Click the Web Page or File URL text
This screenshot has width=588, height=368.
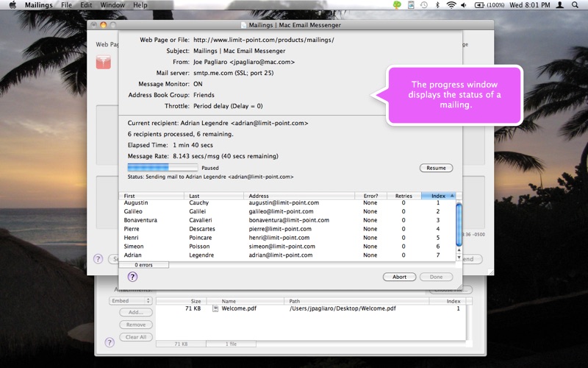click(264, 40)
